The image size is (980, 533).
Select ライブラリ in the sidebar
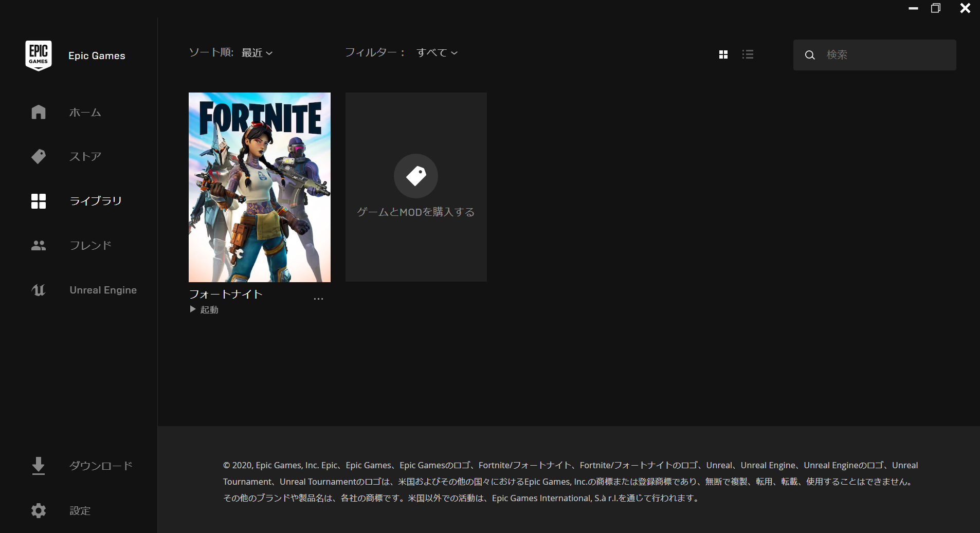(x=96, y=201)
